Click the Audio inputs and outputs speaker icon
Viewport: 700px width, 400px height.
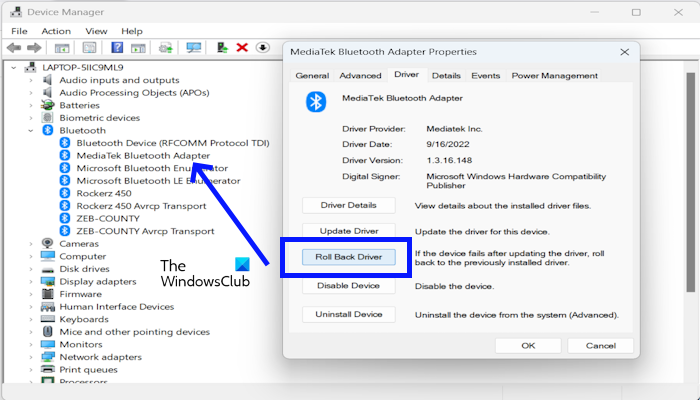coord(47,80)
